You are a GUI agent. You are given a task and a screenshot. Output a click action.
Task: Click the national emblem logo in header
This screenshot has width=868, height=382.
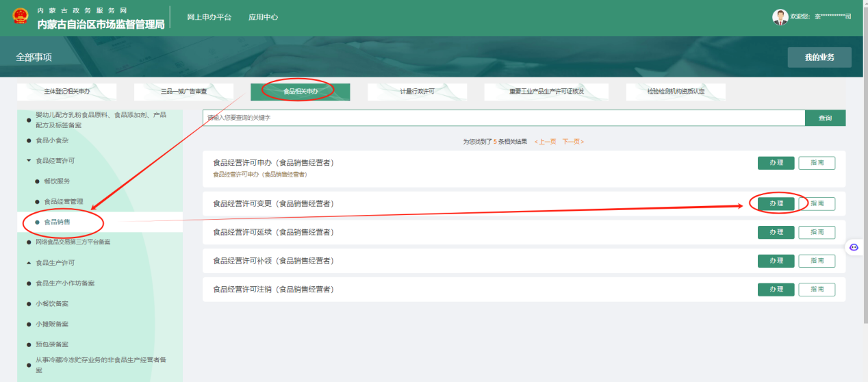pos(21,17)
